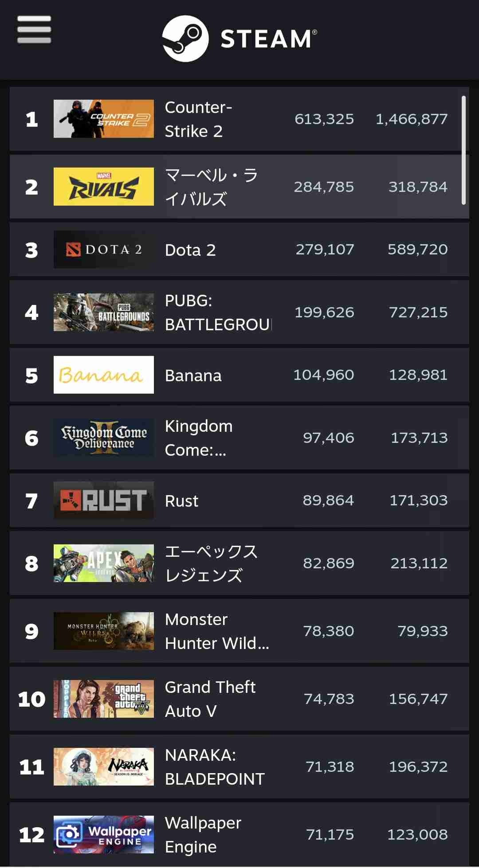Select the Rust title text
Viewport: 479px width, 868px height.
pyautogui.click(x=181, y=501)
